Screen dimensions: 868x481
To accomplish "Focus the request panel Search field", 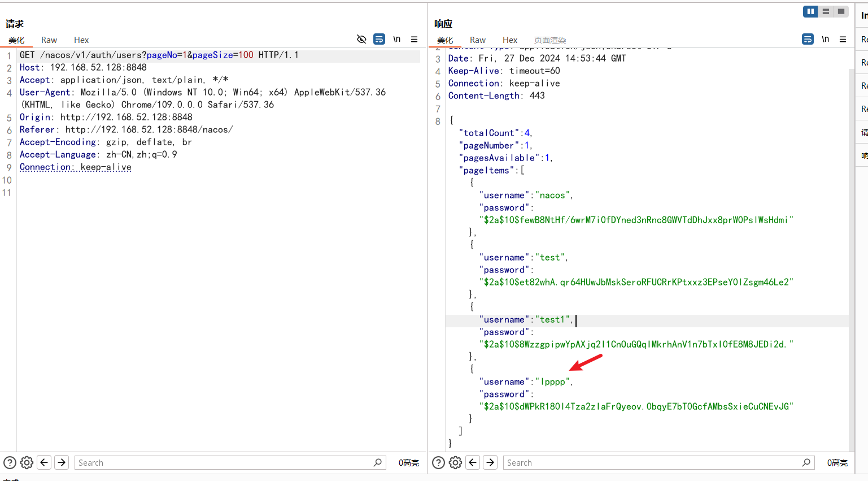I will (x=230, y=462).
